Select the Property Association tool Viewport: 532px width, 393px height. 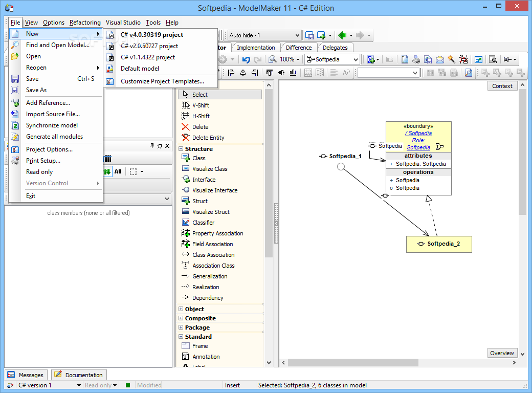[x=217, y=233]
